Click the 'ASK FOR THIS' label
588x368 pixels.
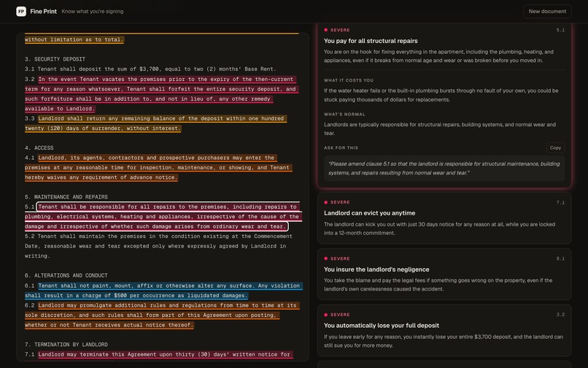[341, 148]
